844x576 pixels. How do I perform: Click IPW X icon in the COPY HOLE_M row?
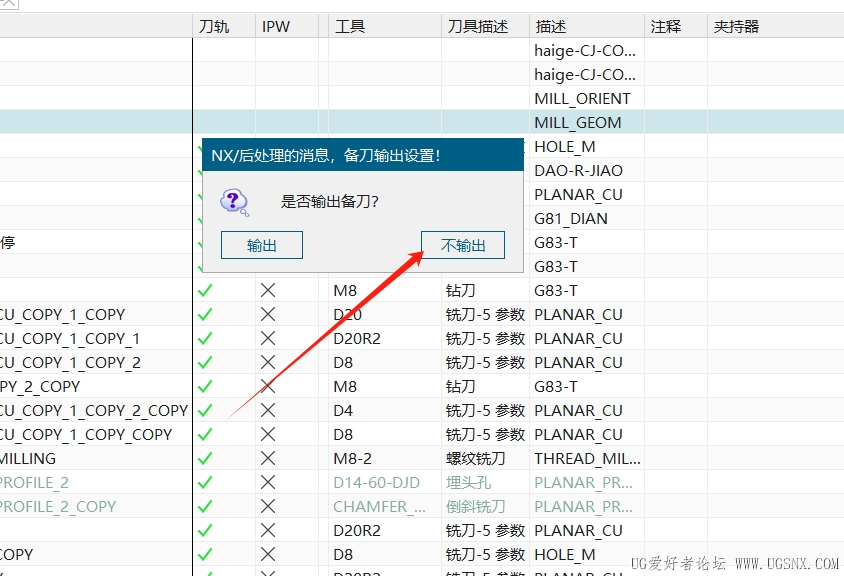268,554
